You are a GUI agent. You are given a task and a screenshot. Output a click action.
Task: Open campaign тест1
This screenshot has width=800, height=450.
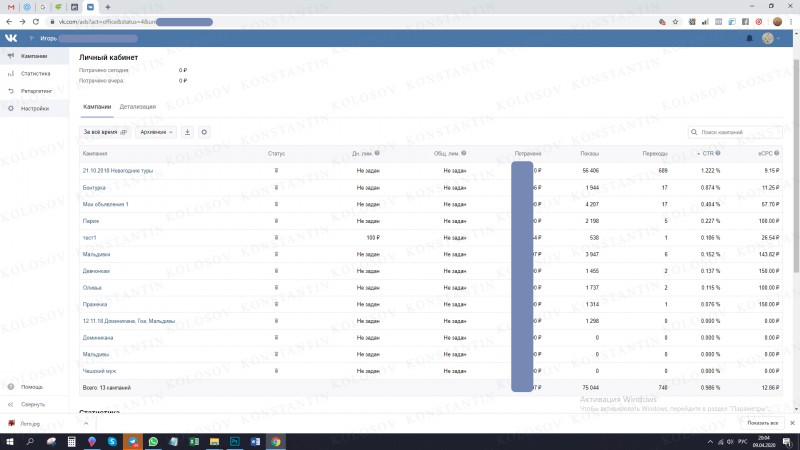[89, 238]
